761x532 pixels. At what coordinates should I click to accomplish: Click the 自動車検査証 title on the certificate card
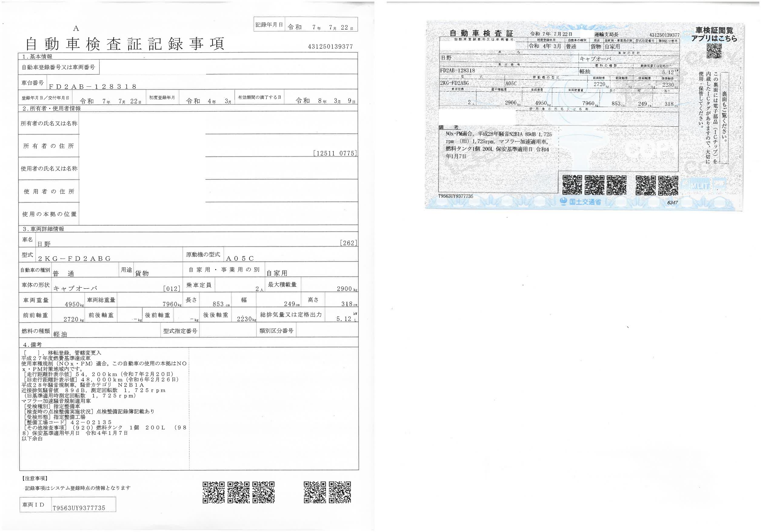(x=481, y=33)
